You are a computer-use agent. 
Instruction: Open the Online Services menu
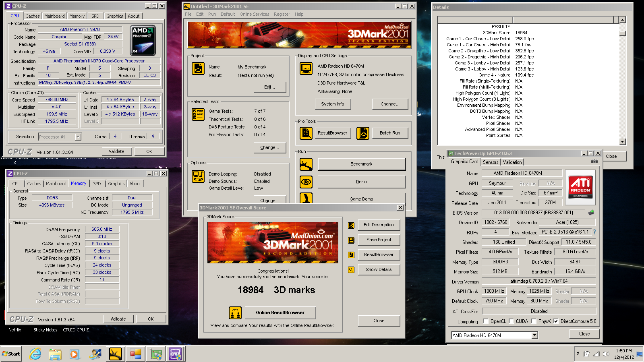[x=254, y=14]
